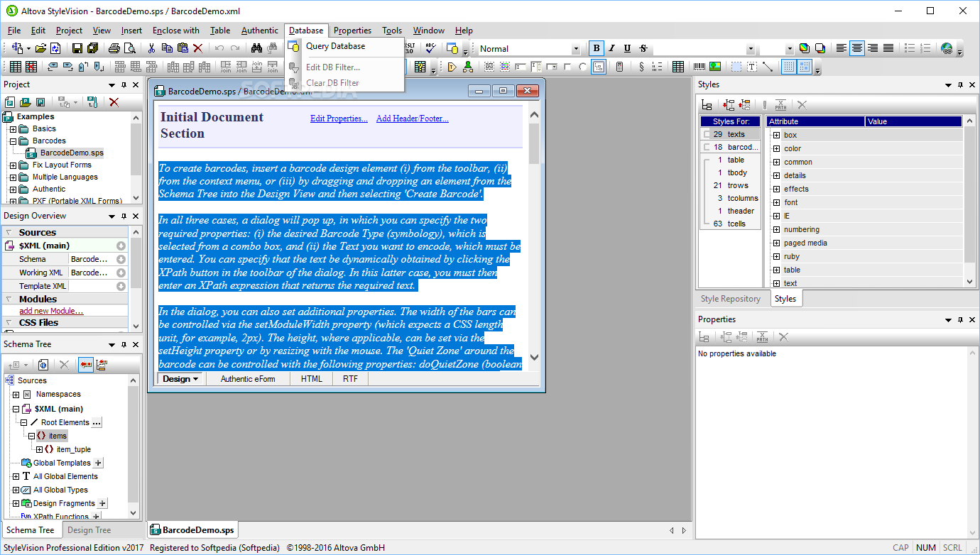The width and height of the screenshot is (980, 555).
Task: Insert paragraph section symbol icon
Action: tap(641, 67)
